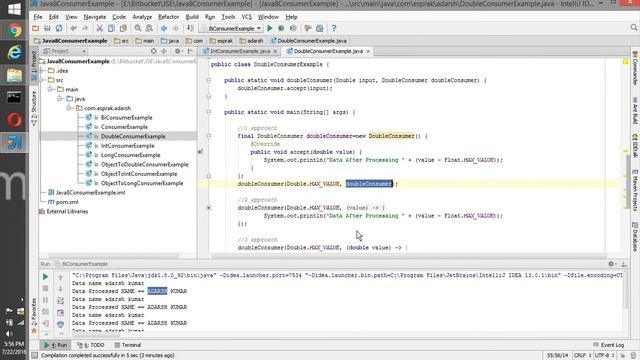Viewport: 640px width, 360px height.
Task: Click the Replace icon in toolbar
Action: click(x=149, y=28)
